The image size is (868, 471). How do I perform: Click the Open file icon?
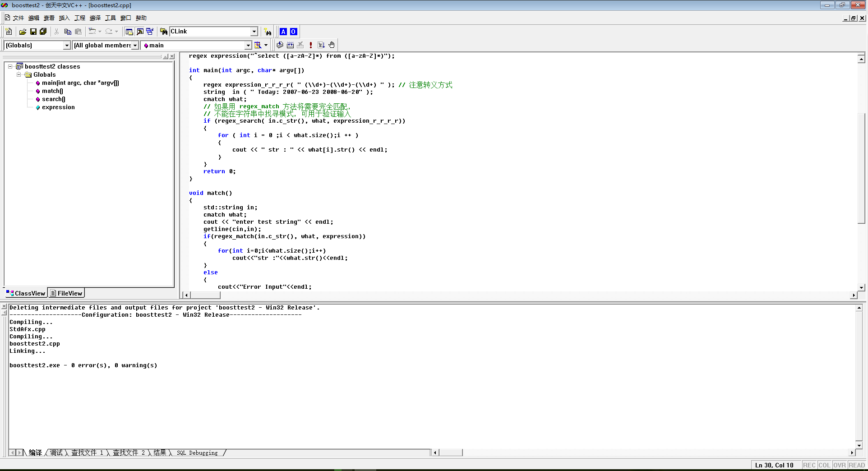pos(23,32)
